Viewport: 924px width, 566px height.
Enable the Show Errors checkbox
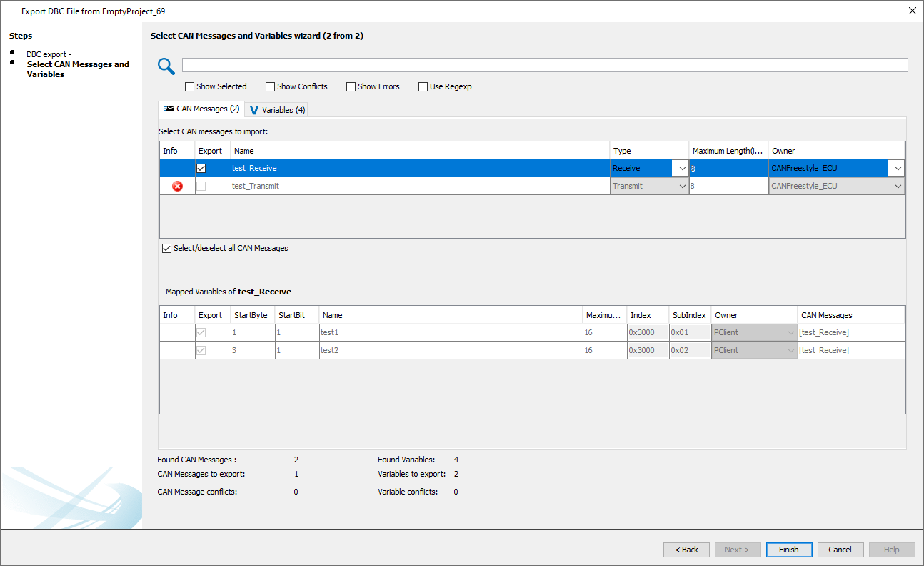coord(351,86)
